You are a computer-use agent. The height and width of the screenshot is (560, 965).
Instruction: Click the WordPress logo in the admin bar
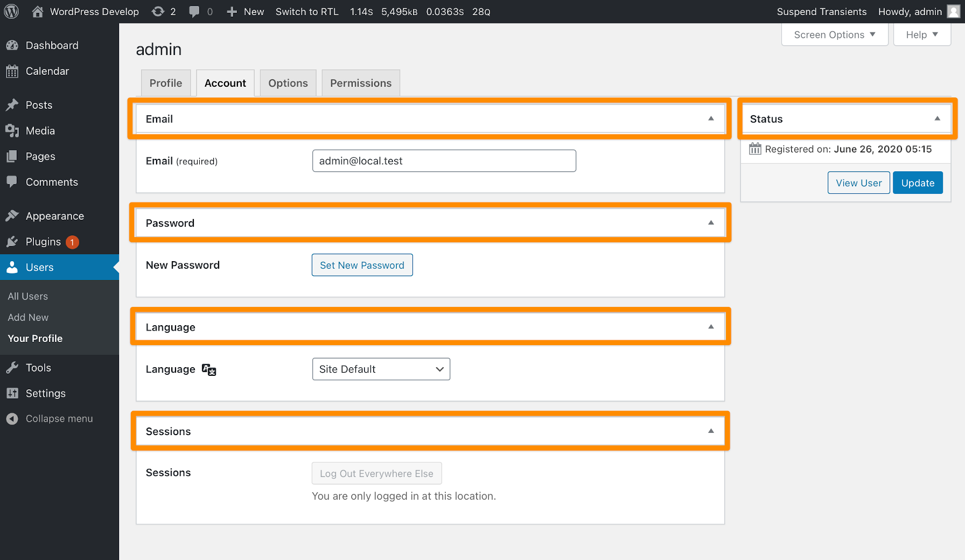(x=11, y=11)
